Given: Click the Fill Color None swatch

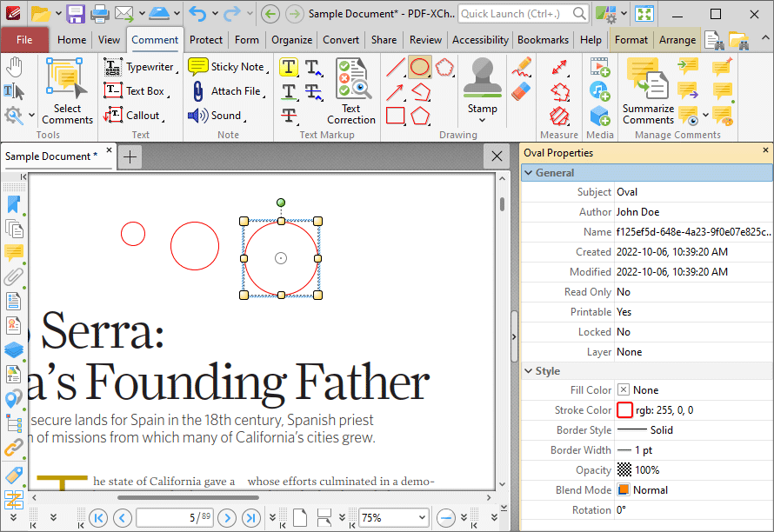Looking at the screenshot, I should (x=624, y=389).
